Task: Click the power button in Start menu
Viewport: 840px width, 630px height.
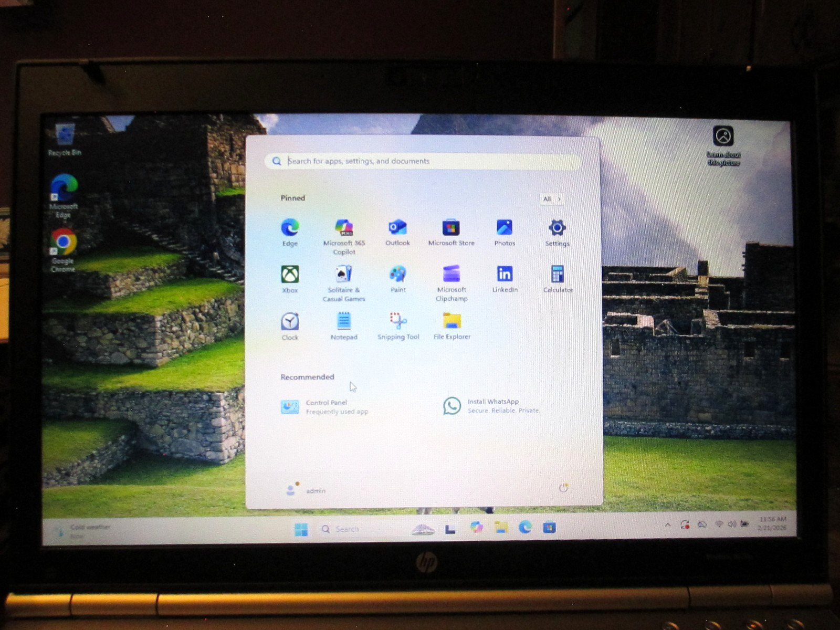Action: pyautogui.click(x=563, y=488)
